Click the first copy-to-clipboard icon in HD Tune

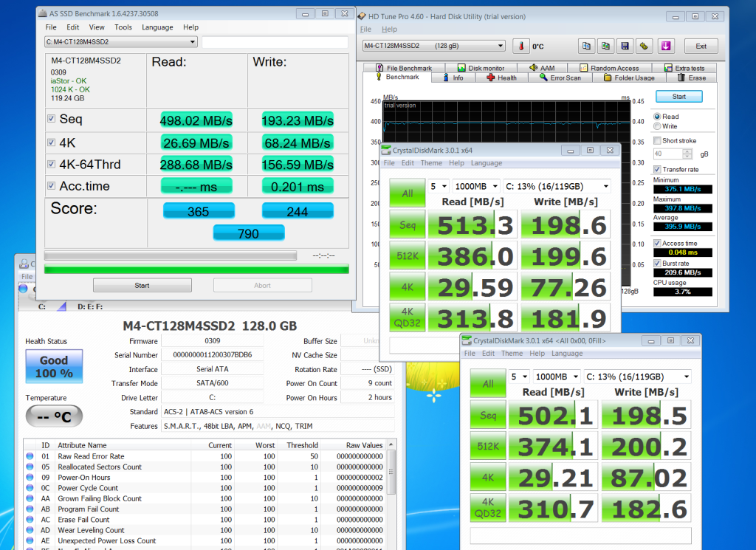tap(586, 46)
